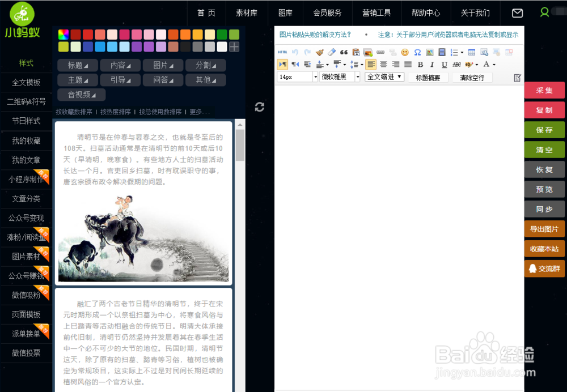Click the mail envelope icon in header
This screenshot has width=567, height=392.
518,13
